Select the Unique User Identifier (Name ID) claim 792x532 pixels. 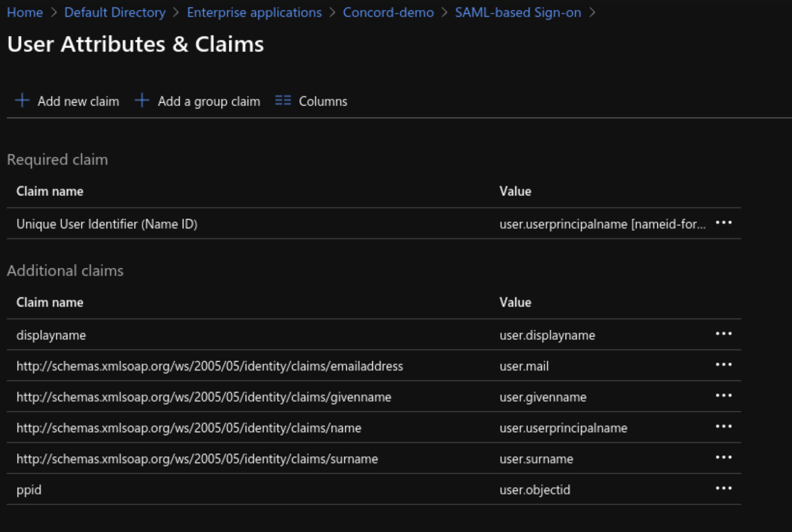click(x=107, y=224)
